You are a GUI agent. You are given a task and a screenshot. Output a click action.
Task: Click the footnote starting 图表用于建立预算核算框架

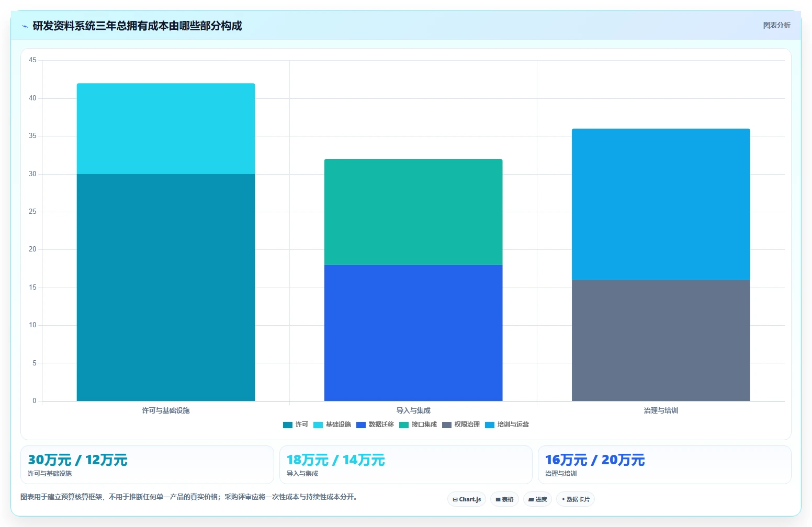point(190,497)
